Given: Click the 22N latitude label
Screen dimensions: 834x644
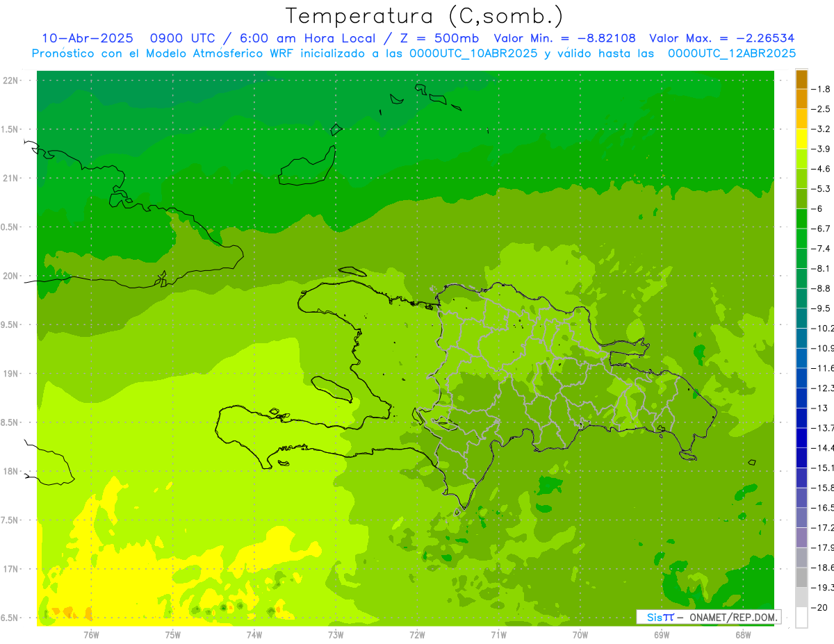Looking at the screenshot, I should [11, 81].
